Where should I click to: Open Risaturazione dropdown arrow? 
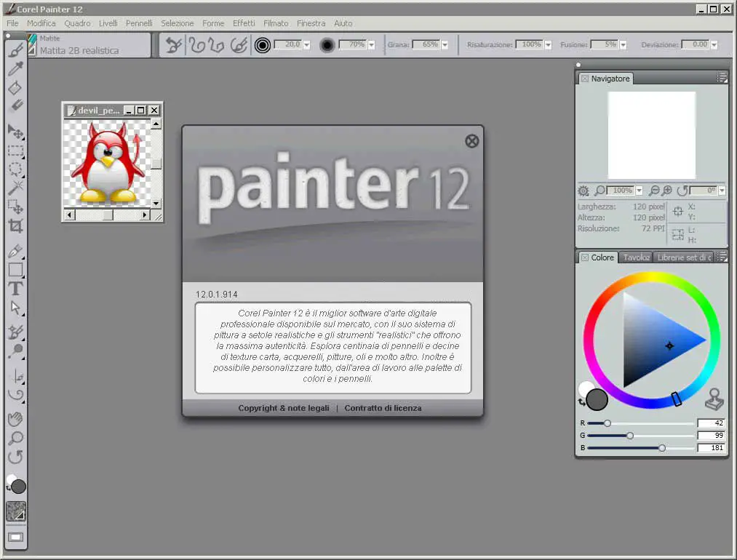click(x=548, y=45)
